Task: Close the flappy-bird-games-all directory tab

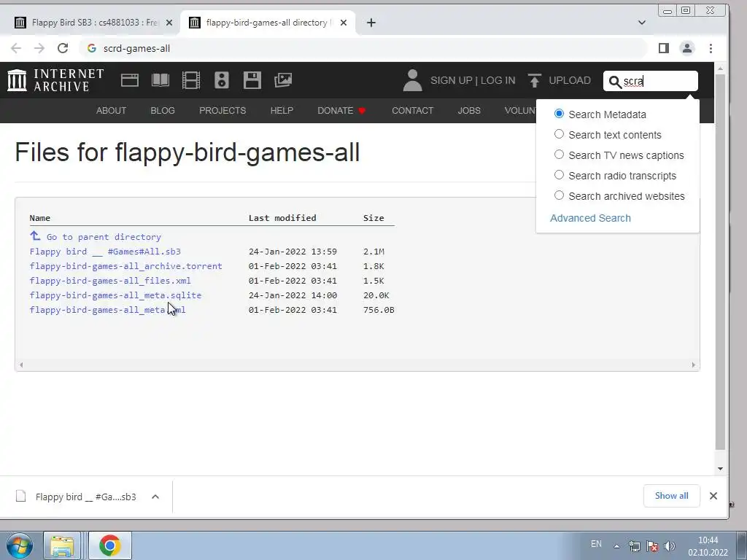Action: pos(344,23)
